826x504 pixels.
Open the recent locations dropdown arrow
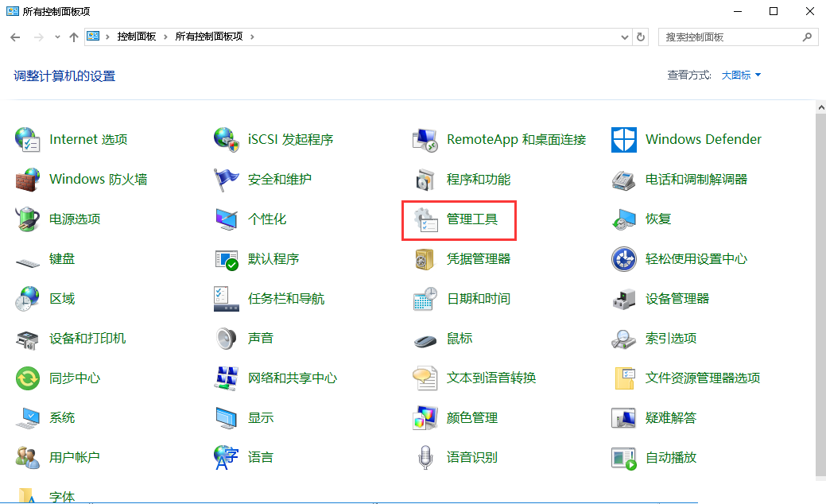pyautogui.click(x=57, y=37)
